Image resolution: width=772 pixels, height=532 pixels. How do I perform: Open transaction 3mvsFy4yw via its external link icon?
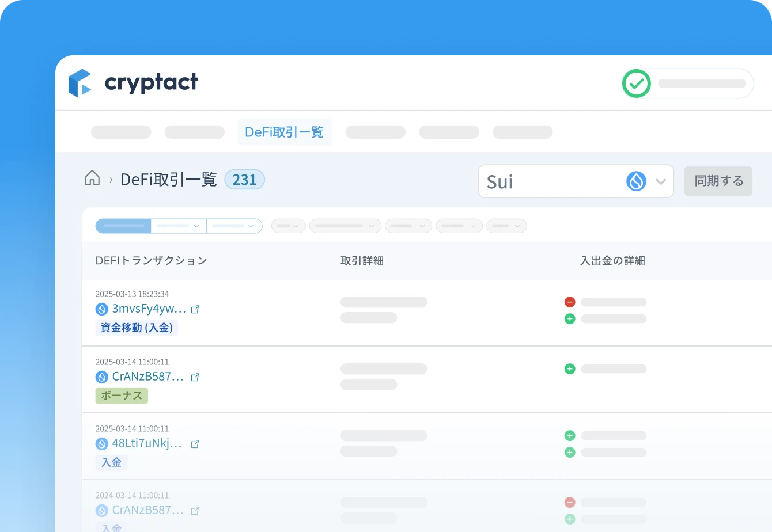click(x=195, y=309)
